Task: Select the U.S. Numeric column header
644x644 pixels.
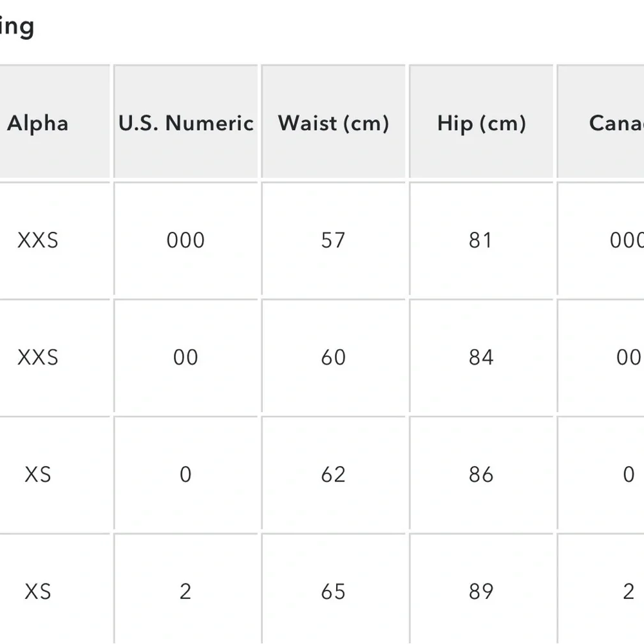Action: click(x=185, y=122)
